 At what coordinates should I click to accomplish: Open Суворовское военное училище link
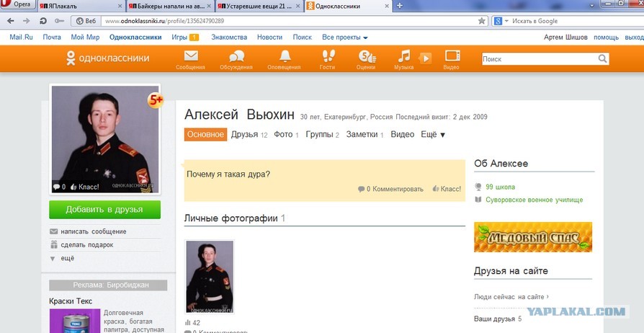535,200
